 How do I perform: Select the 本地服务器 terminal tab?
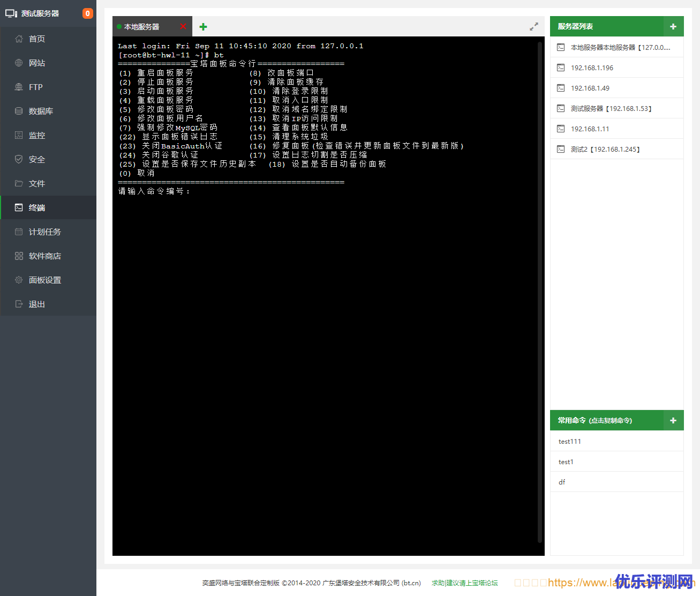click(142, 27)
